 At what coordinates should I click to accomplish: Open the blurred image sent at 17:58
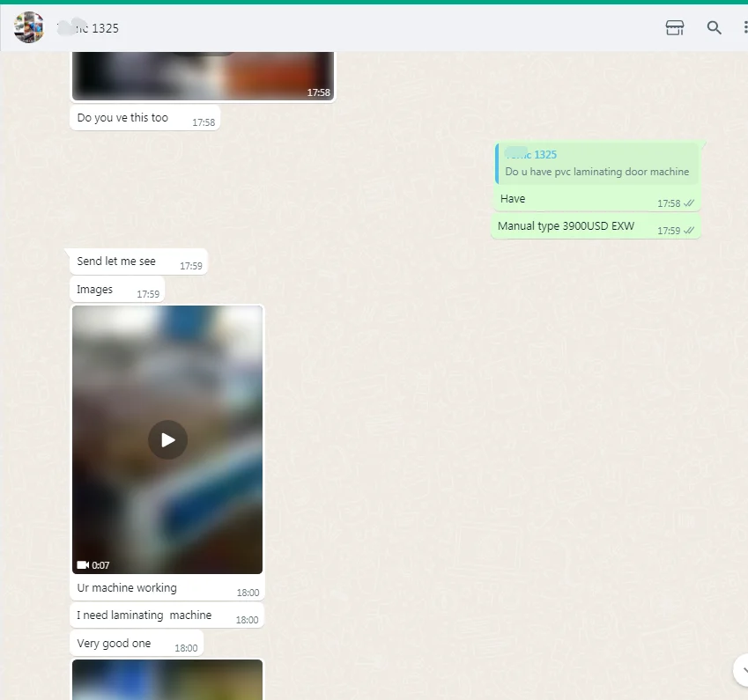pyautogui.click(x=203, y=76)
